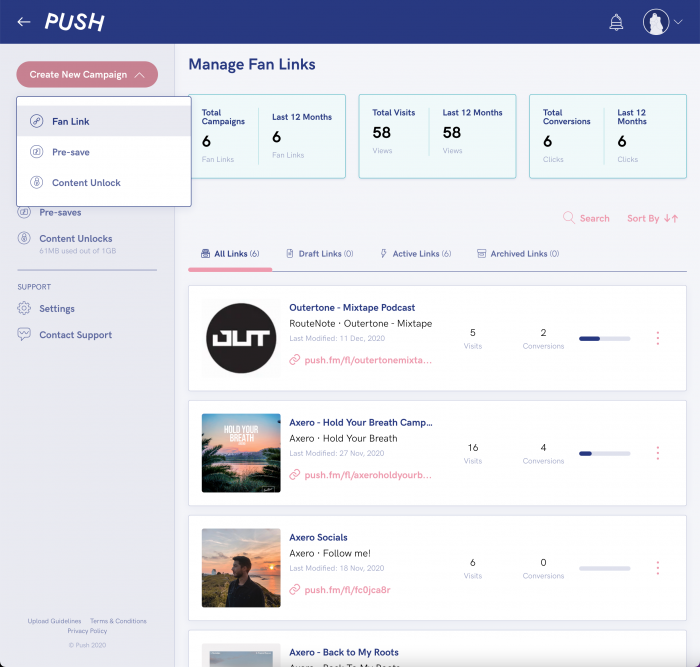Select Fan Link from campaign menu
Viewport: 700px width, 667px height.
tap(70, 121)
